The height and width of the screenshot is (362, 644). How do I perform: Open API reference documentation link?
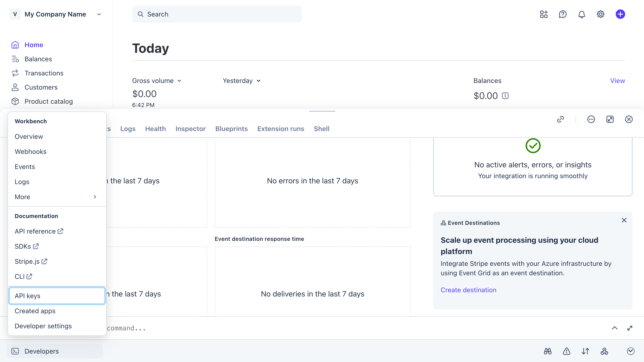39,231
